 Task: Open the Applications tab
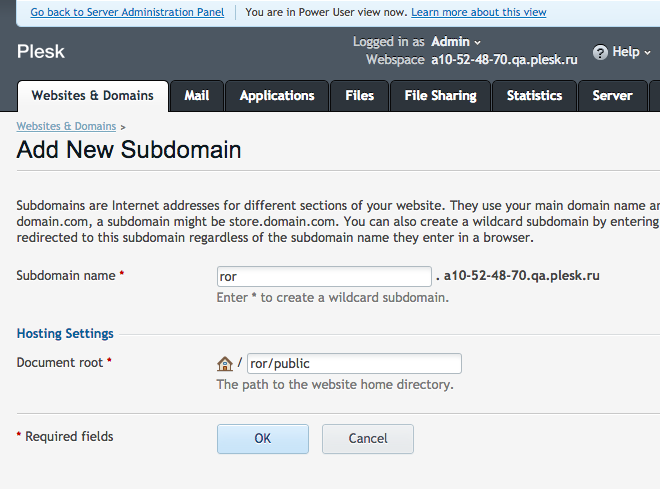click(x=277, y=96)
